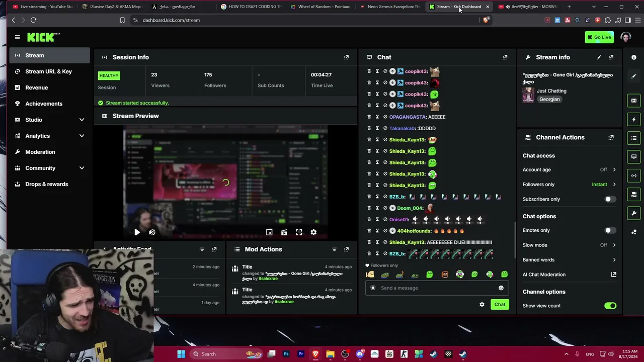Open Drops & rewards in the sidebar
The image size is (644, 362).
pos(49,184)
